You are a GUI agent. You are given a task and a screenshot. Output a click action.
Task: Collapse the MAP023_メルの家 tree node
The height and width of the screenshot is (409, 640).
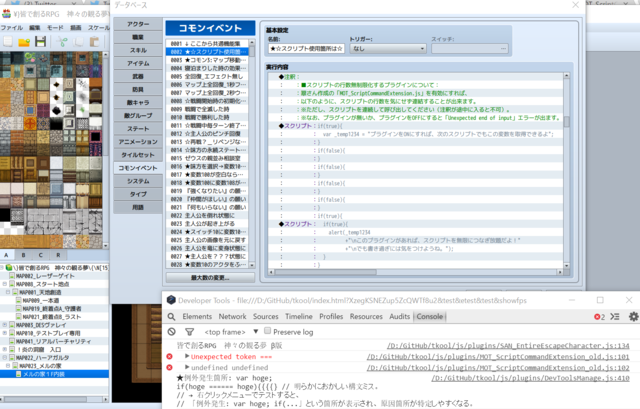[8, 366]
